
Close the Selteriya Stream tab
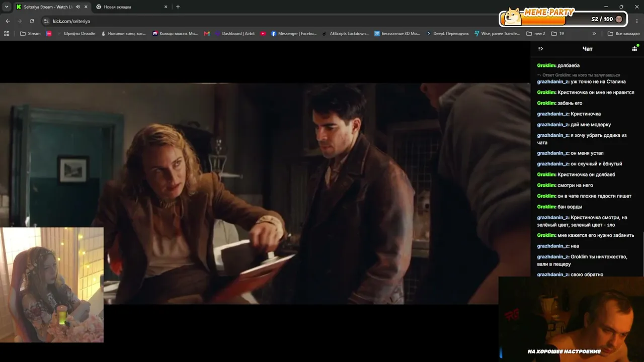85,7
